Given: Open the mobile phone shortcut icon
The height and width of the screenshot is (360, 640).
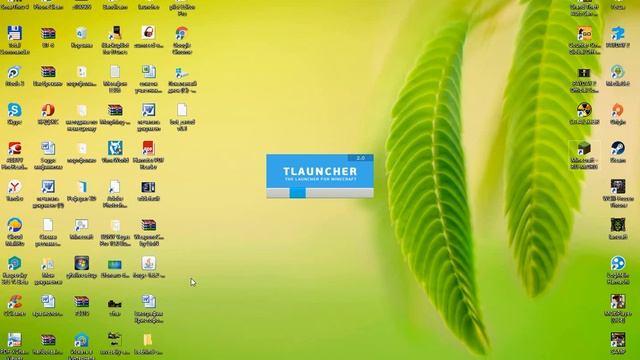Looking at the screenshot, I should click(x=115, y=33).
